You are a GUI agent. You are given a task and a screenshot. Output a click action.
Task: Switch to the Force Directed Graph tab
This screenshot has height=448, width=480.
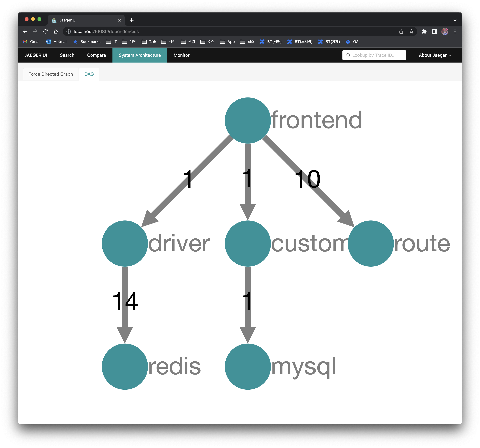click(50, 74)
